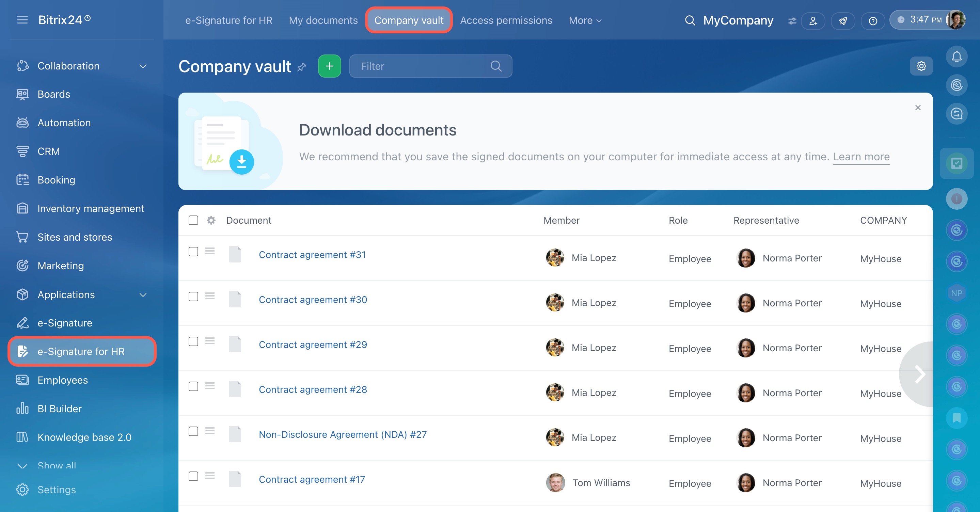Open e-Signature in the sidebar
Image resolution: width=980 pixels, height=512 pixels.
(x=65, y=323)
